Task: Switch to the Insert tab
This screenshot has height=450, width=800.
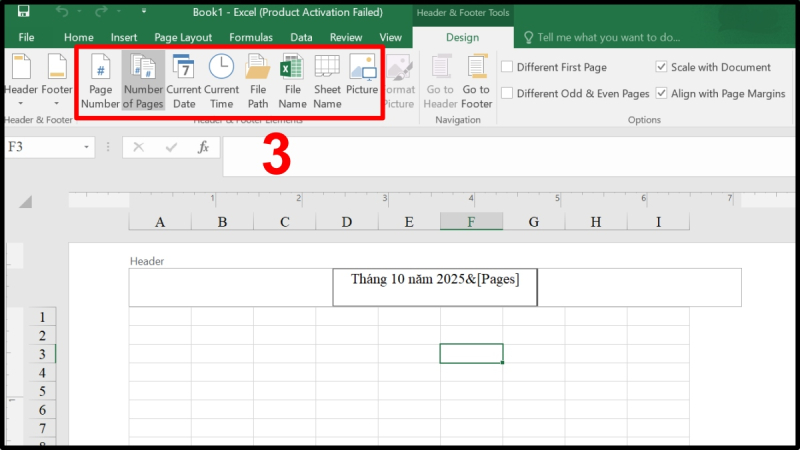Action: pyautogui.click(x=123, y=37)
